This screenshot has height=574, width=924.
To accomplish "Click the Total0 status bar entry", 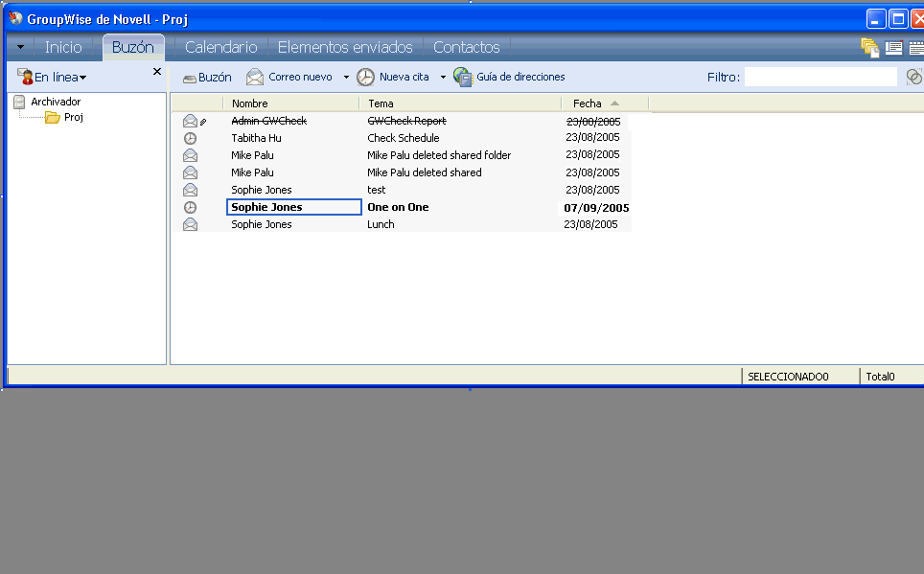I will (881, 377).
